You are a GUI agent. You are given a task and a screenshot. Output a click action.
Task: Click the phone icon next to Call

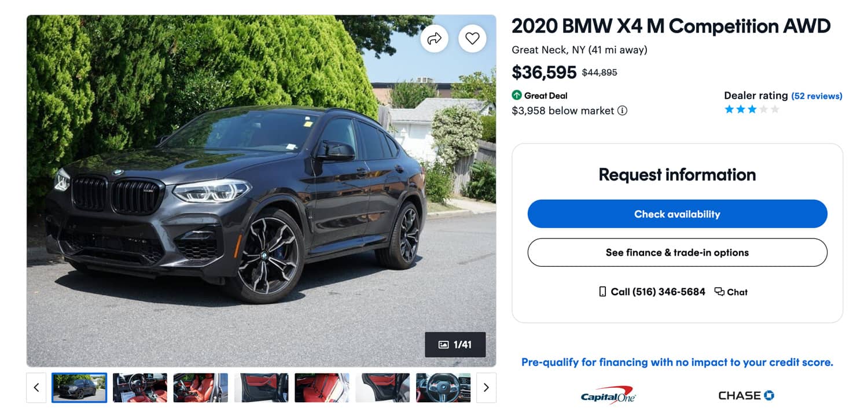click(x=602, y=292)
